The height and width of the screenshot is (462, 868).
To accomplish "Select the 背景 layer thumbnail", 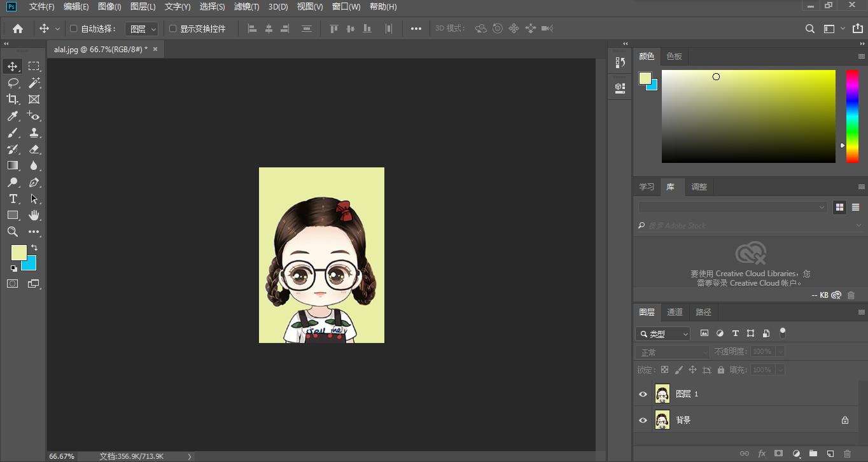I will point(662,420).
